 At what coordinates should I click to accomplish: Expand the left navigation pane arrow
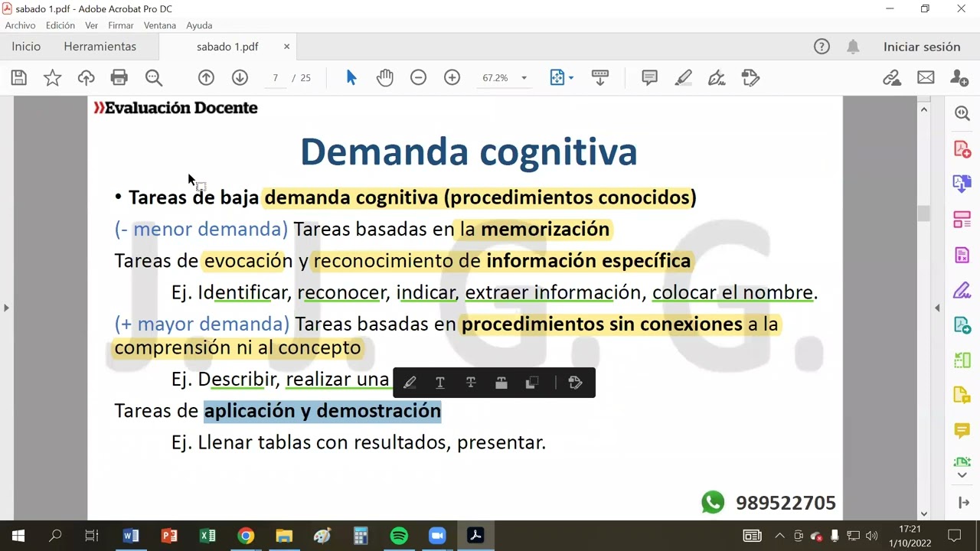click(6, 308)
